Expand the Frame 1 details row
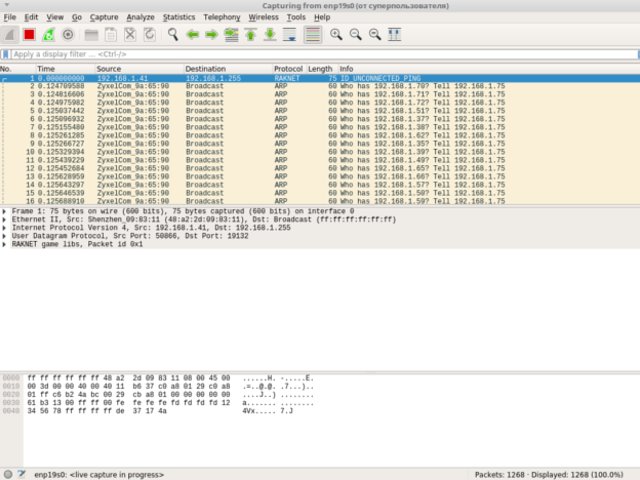This screenshot has width=640, height=480. (4, 211)
